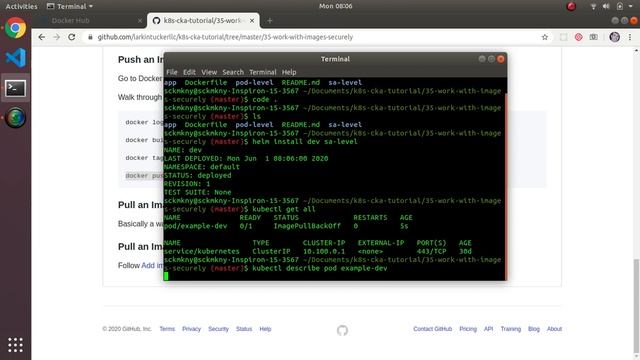Open the Terminal Search menu

[233, 72]
